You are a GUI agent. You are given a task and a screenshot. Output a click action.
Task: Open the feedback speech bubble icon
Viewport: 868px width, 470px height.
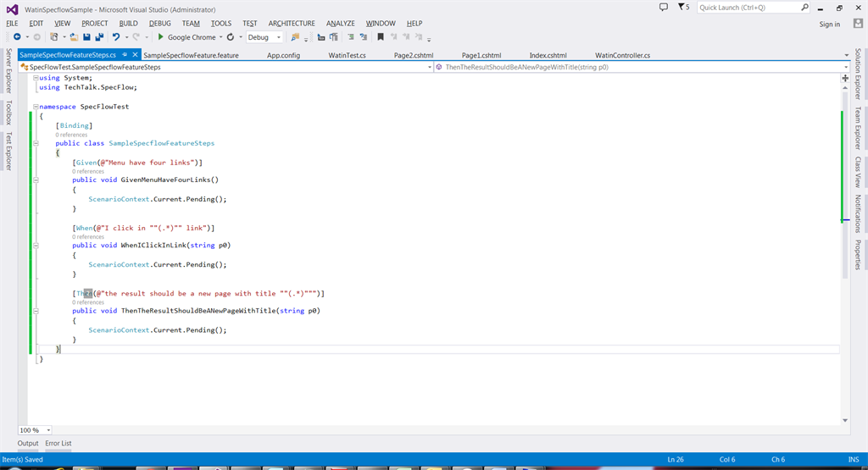[663, 7]
